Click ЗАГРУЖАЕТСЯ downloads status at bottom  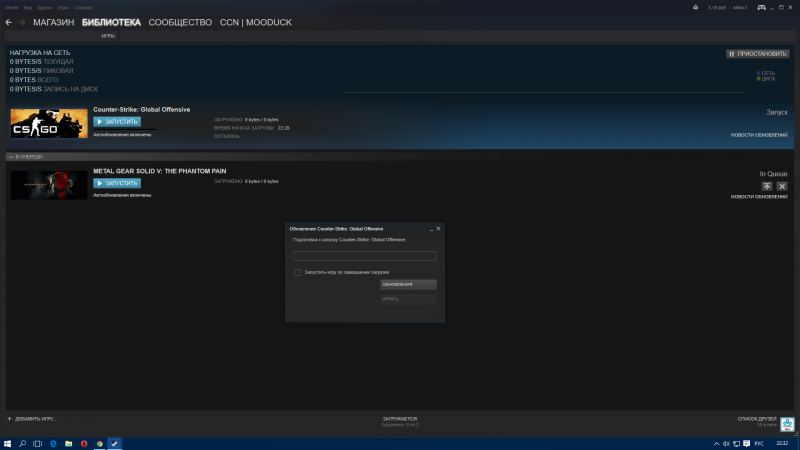click(400, 419)
